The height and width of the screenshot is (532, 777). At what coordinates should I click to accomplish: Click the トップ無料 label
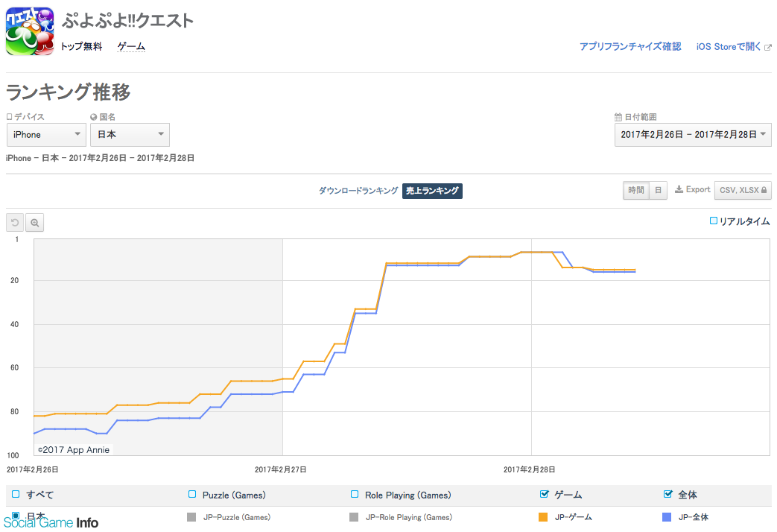pos(82,47)
